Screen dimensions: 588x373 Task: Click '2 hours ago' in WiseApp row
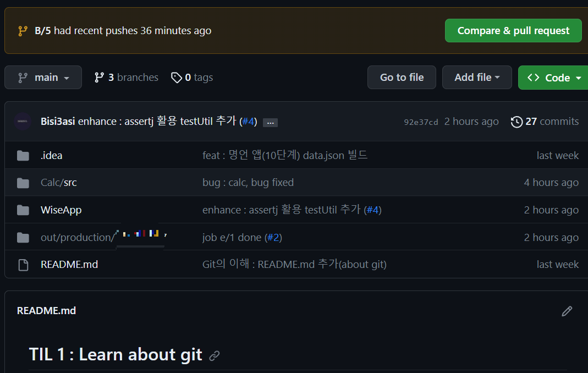551,210
